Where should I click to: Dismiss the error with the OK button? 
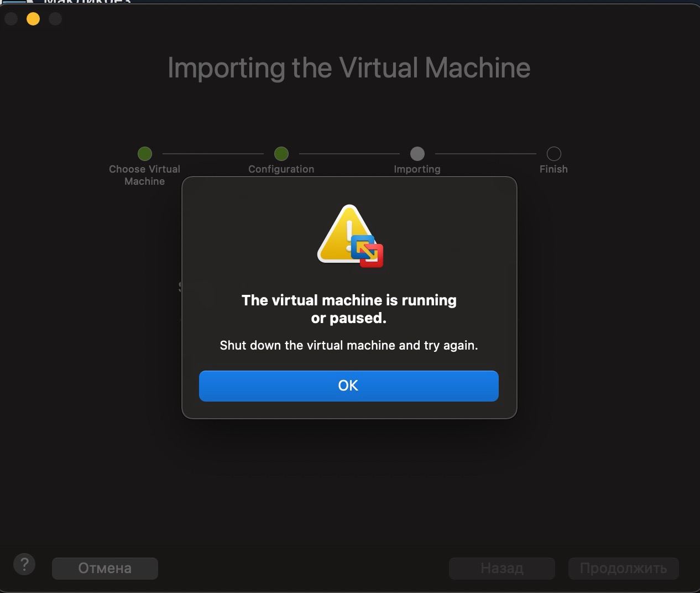348,386
